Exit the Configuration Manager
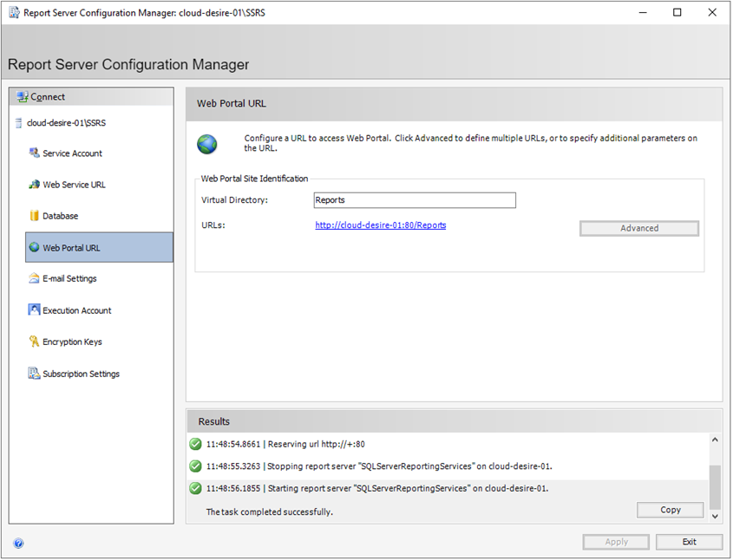 [x=689, y=542]
